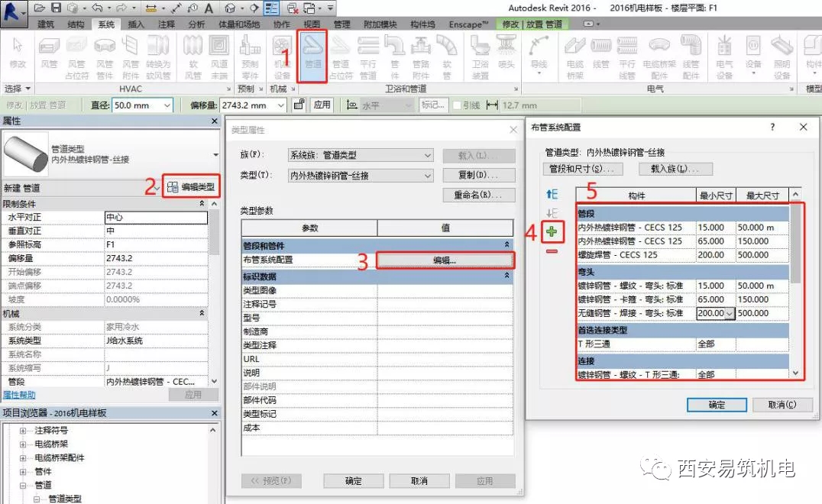This screenshot has width=822, height=504.
Task: Open the 结构 ribbon tab
Action: pyautogui.click(x=76, y=24)
